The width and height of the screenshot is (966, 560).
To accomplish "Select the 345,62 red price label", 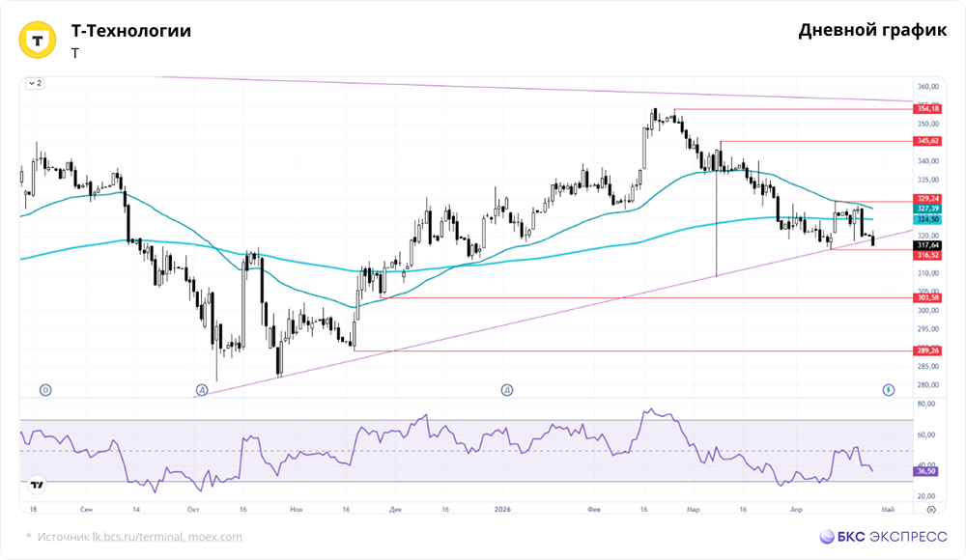I will coord(927,141).
